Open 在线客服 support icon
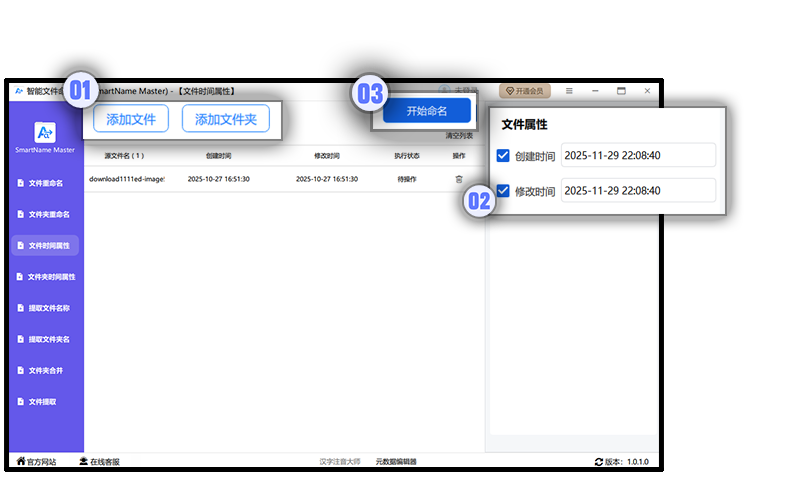The height and width of the screenshot is (482, 803). [x=84, y=462]
